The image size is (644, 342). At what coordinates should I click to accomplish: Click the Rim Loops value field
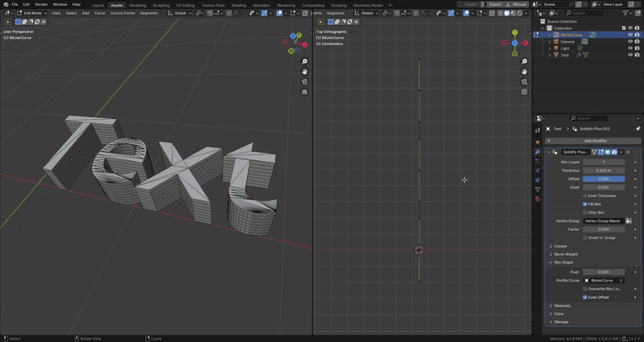click(x=604, y=163)
